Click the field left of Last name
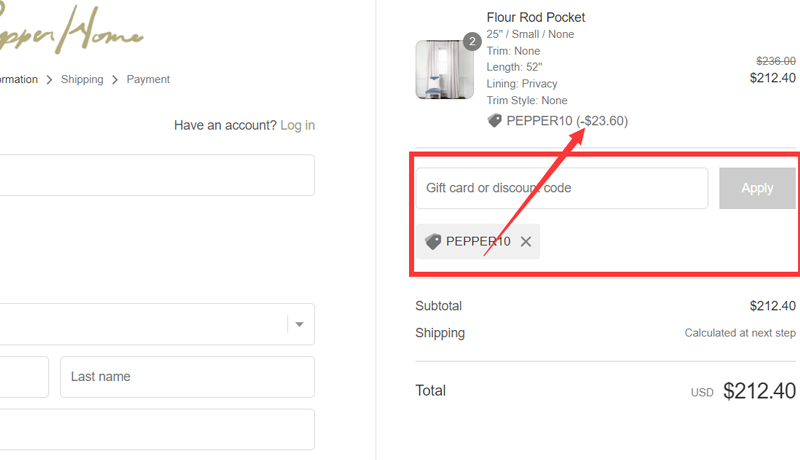This screenshot has width=800, height=460. [22, 377]
